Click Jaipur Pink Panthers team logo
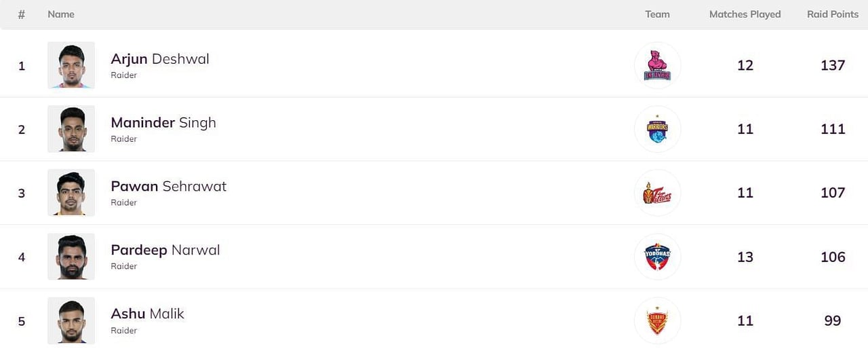 tap(657, 65)
